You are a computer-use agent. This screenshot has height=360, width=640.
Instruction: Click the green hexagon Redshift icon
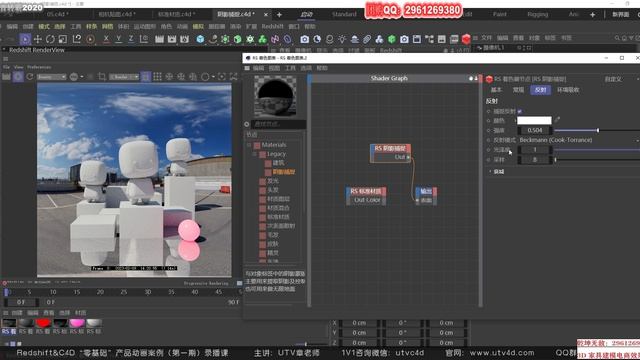pyautogui.click(x=391, y=39)
